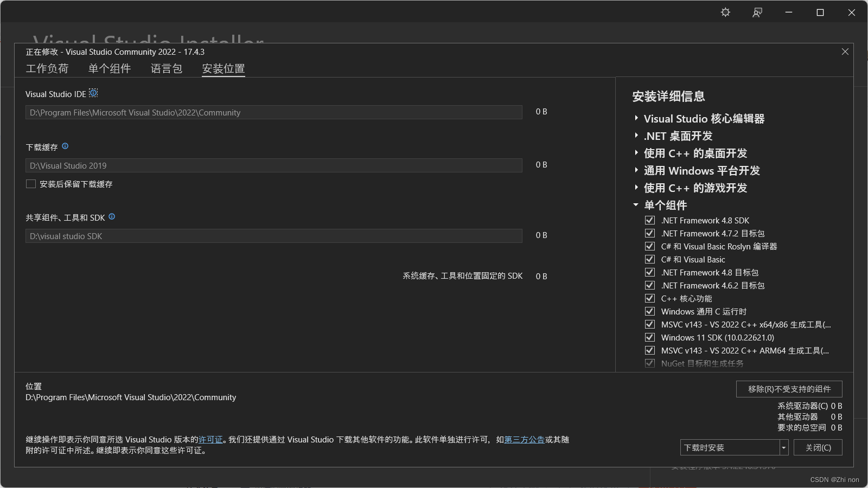Uncheck MSVC v143 ARM64 生成工具
This screenshot has width=868, height=488.
click(649, 350)
